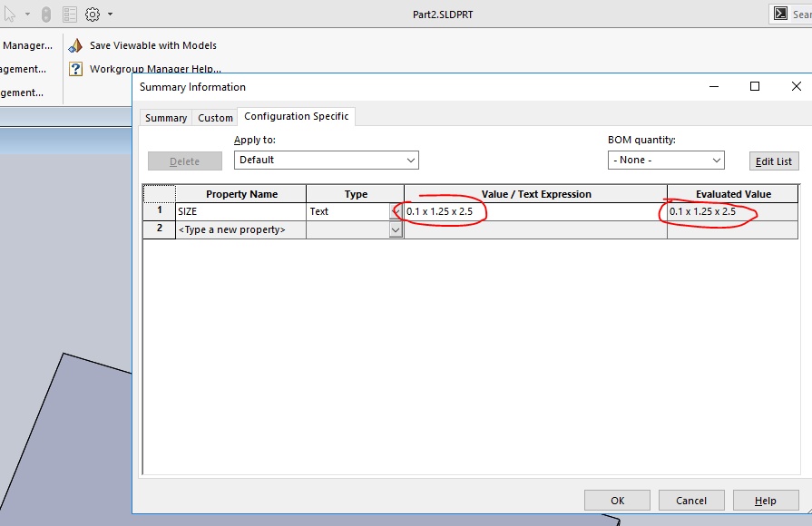Click the empty Value cell in row 2
This screenshot has height=526, width=812.
coord(535,229)
